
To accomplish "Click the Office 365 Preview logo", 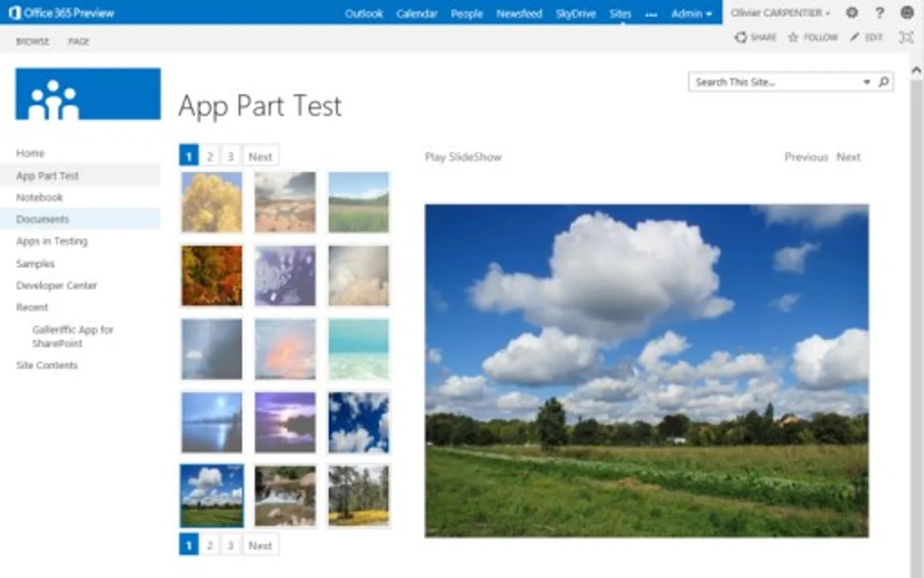I will click(61, 13).
